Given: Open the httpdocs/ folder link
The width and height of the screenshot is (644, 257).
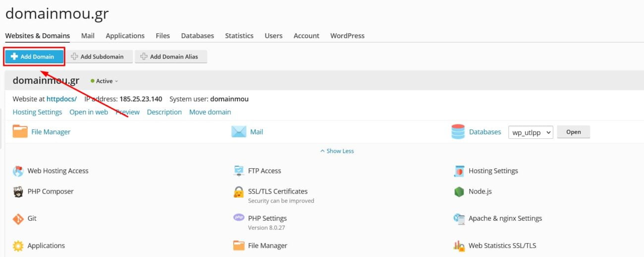Looking at the screenshot, I should pyautogui.click(x=61, y=99).
